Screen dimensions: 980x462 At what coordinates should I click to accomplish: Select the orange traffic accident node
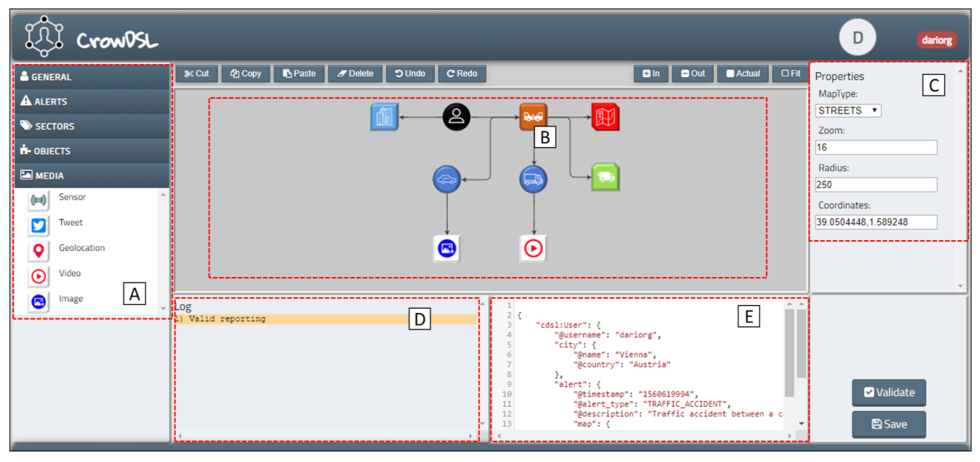click(x=533, y=116)
